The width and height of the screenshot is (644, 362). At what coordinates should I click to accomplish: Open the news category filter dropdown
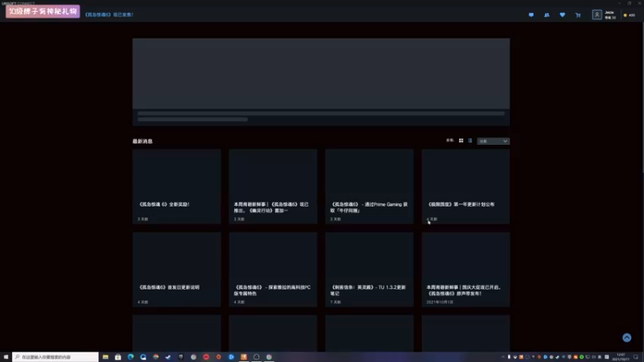tap(493, 142)
